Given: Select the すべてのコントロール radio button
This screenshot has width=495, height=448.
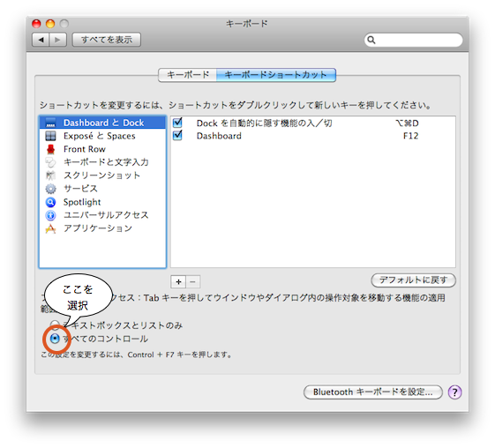Looking at the screenshot, I should pos(55,339).
